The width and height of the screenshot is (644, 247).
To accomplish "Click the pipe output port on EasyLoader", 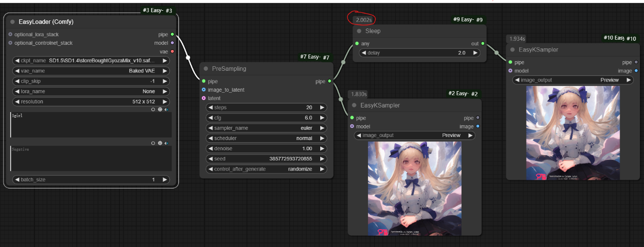I will coord(172,34).
